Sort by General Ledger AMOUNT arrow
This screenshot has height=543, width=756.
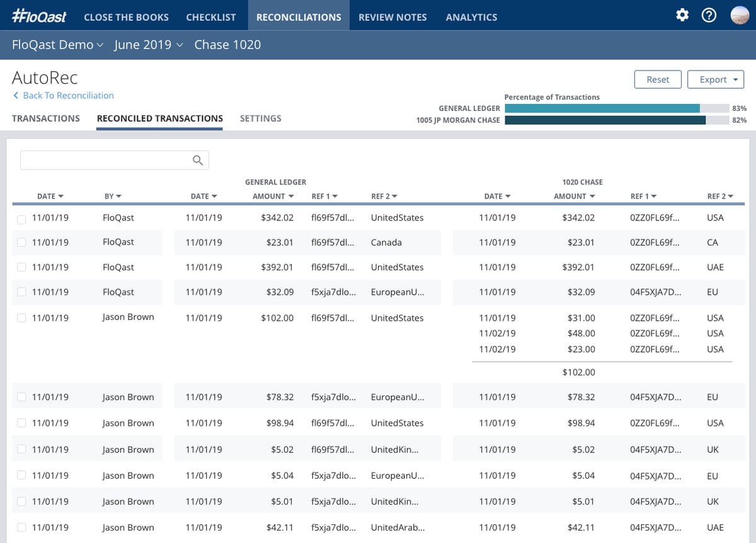pyautogui.click(x=291, y=197)
